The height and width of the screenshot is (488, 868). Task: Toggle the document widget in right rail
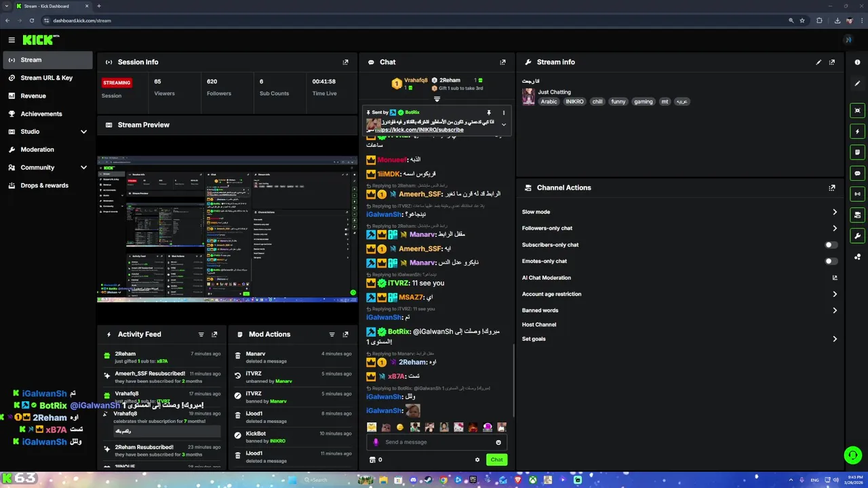click(x=858, y=152)
